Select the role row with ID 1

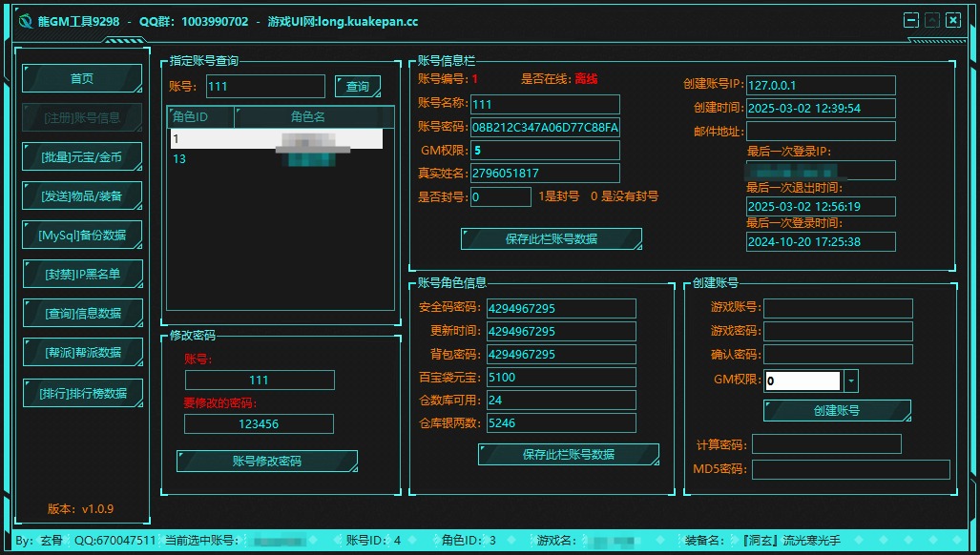[276, 139]
